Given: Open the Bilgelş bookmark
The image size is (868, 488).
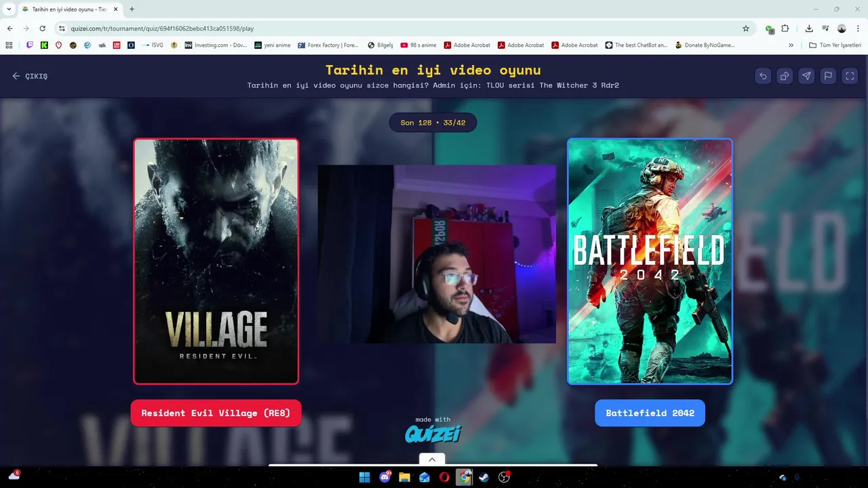Looking at the screenshot, I should (x=380, y=45).
